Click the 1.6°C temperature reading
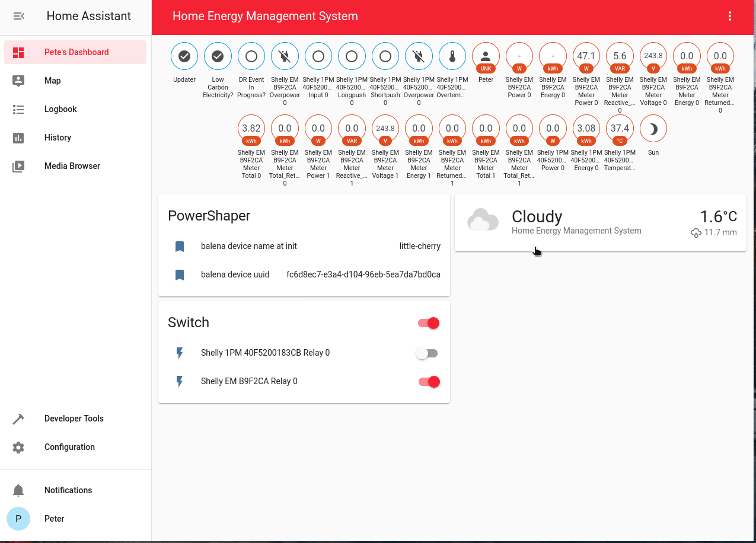This screenshot has width=756, height=543. (718, 216)
